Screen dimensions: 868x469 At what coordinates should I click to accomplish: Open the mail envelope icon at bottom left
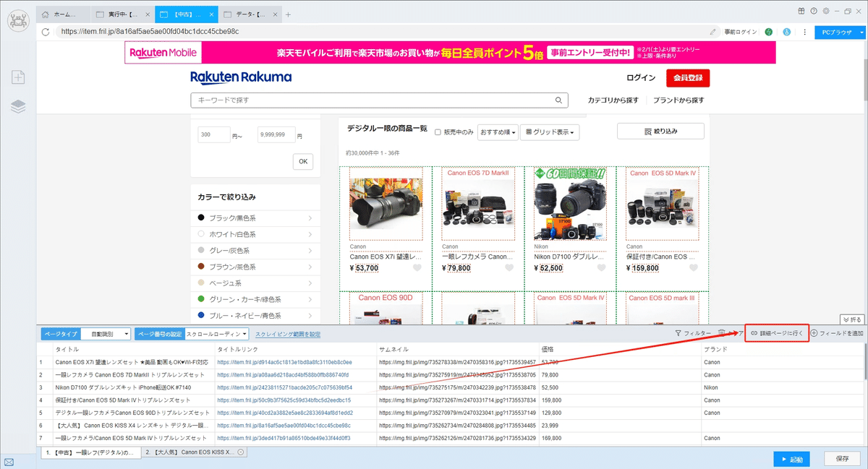9,462
